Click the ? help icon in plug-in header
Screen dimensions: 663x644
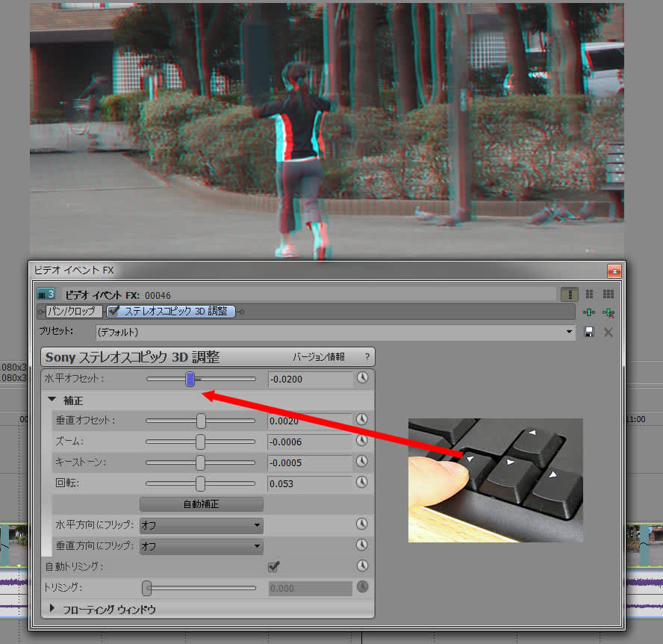point(367,357)
